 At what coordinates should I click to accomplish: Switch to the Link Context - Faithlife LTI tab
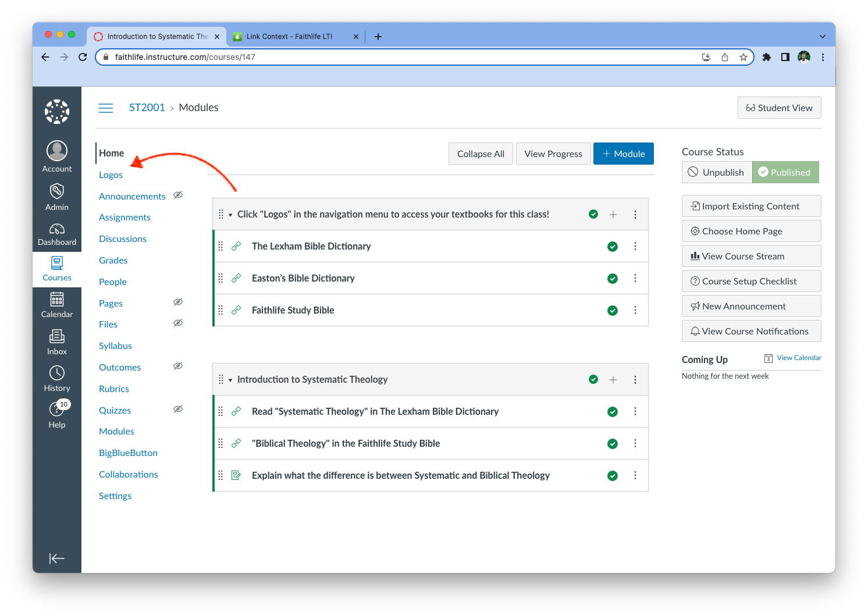296,37
